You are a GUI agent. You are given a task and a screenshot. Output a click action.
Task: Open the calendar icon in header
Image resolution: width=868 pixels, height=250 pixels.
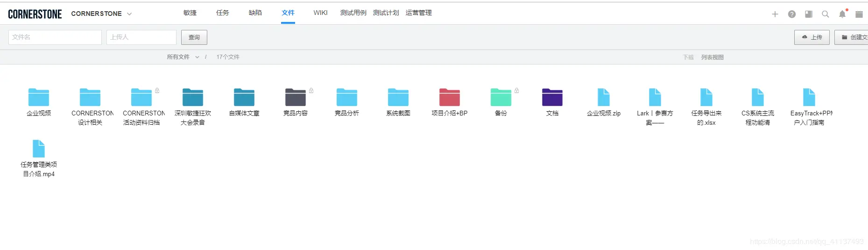(x=859, y=14)
